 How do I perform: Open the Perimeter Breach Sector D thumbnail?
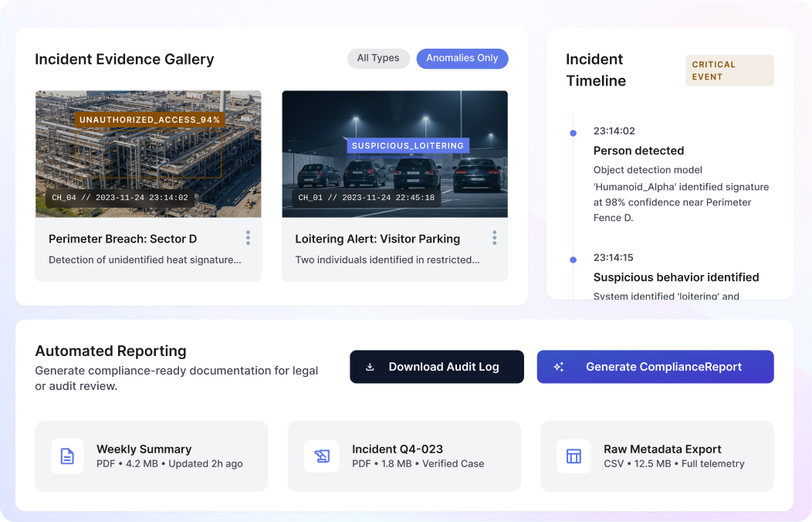point(148,154)
